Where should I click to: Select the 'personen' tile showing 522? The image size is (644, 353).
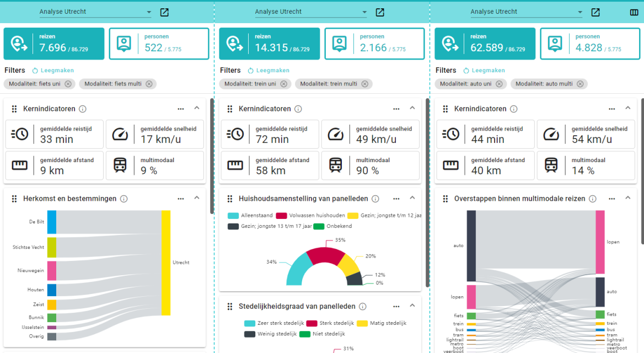tap(159, 44)
